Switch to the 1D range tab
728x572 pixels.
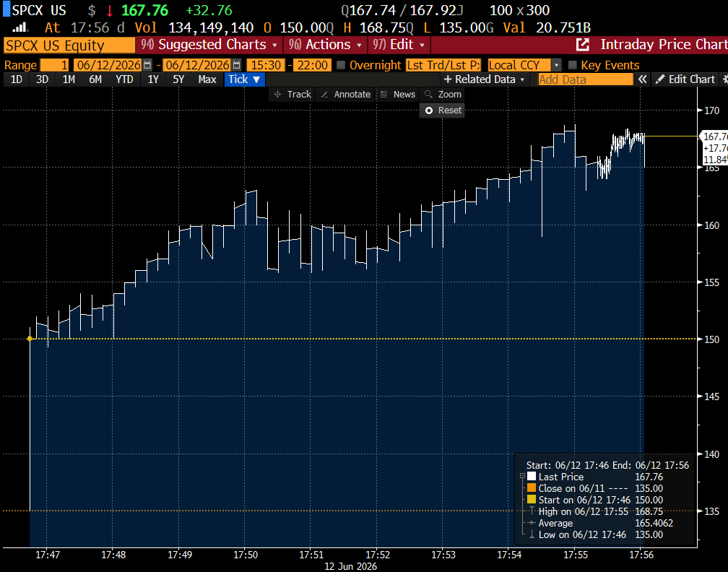click(16, 79)
